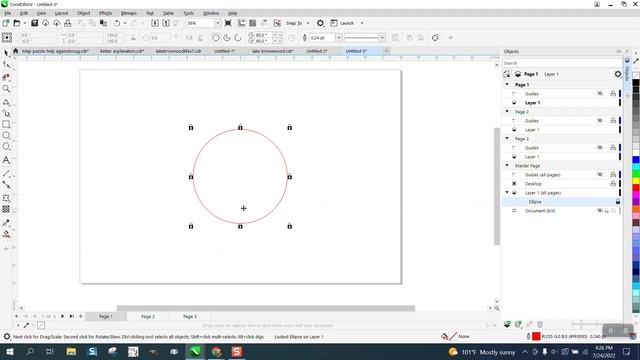Image resolution: width=640 pixels, height=360 pixels.
Task: Select the Freehand tool in the toolbox
Action: [6, 102]
